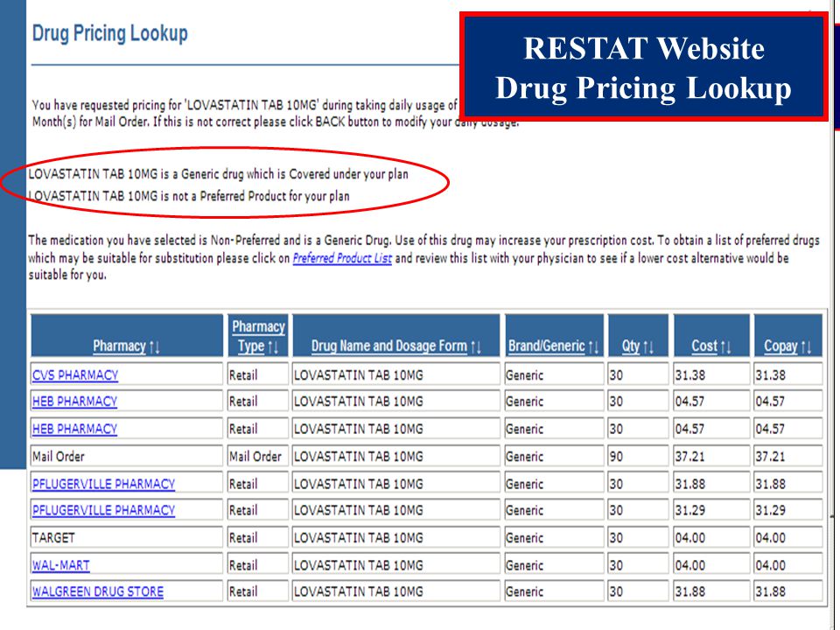Viewport: 840px width, 630px height.
Task: Click the Copay cell 37.21 for Mail Order
Action: (788, 457)
